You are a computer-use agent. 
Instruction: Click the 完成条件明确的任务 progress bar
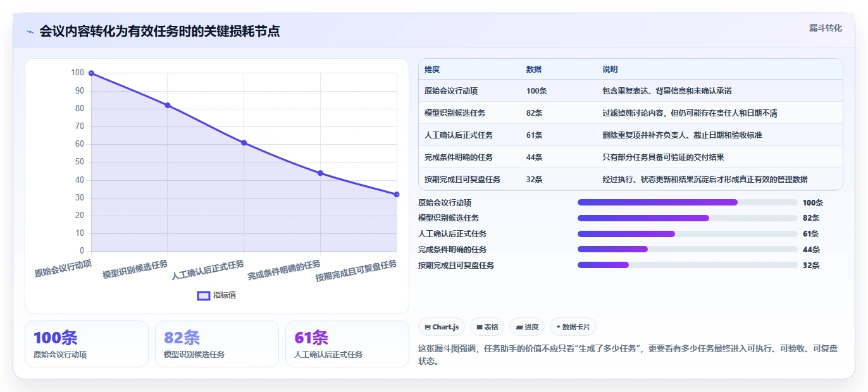[688, 250]
